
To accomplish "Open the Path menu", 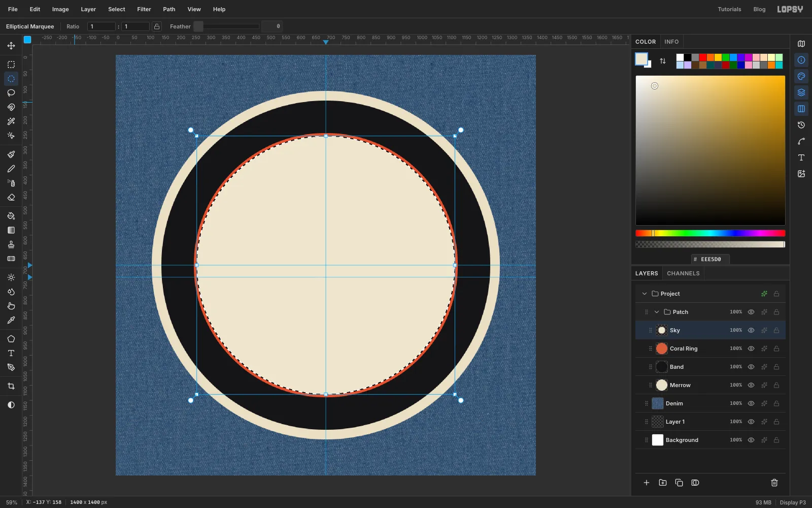I will coord(169,9).
